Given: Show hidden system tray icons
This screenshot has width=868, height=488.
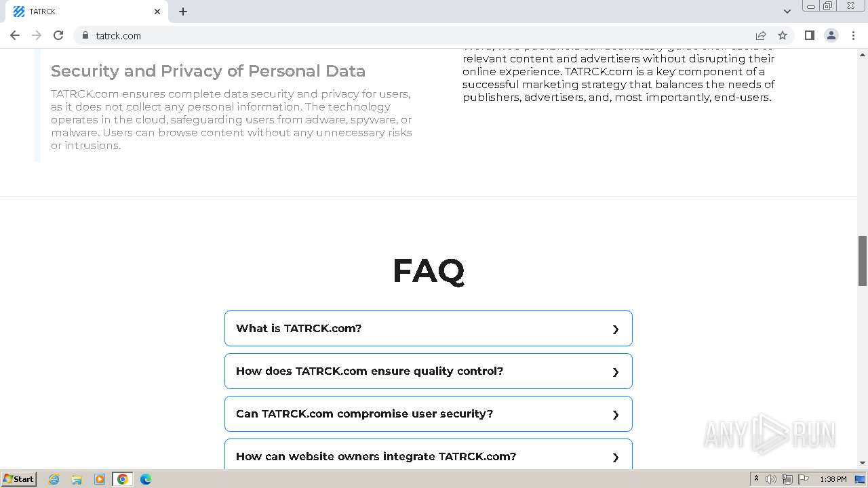Looking at the screenshot, I should coord(756,479).
